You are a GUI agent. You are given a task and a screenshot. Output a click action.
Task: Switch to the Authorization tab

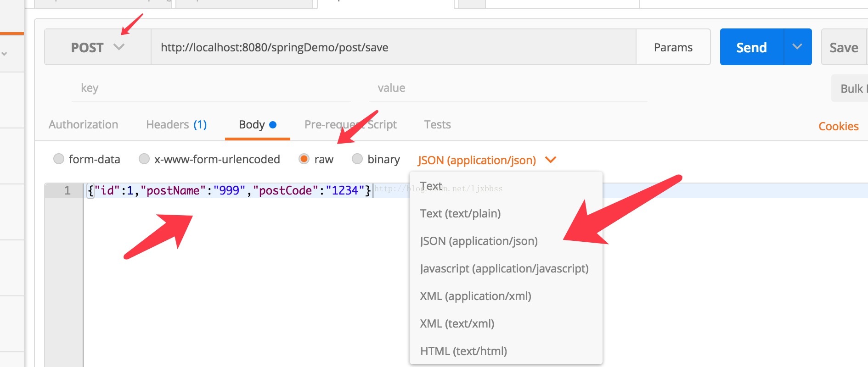click(x=84, y=125)
